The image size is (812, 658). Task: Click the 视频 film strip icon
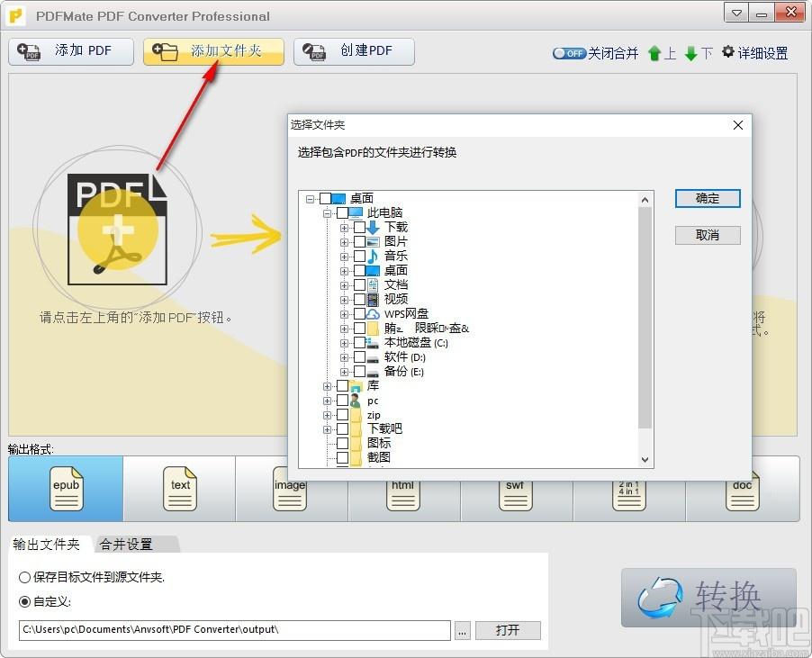[x=373, y=300]
